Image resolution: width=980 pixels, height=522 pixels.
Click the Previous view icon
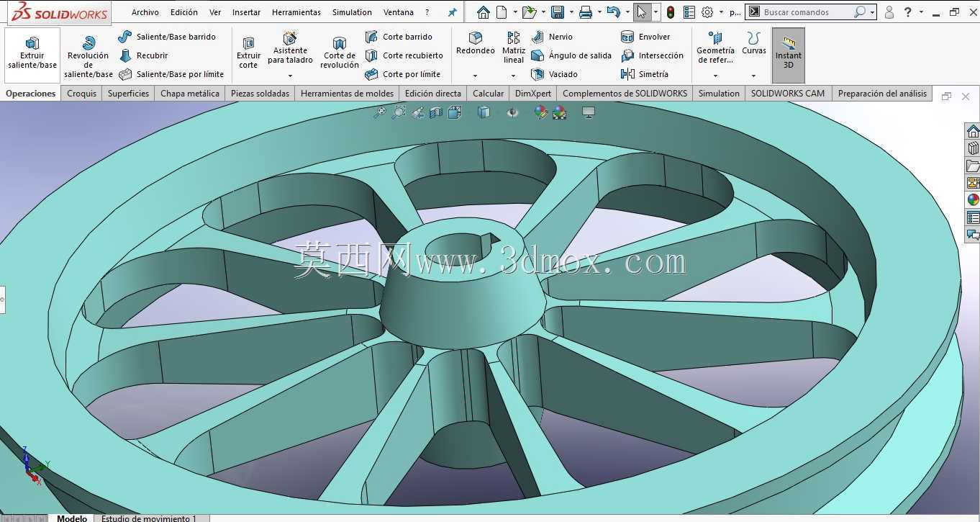tap(417, 112)
